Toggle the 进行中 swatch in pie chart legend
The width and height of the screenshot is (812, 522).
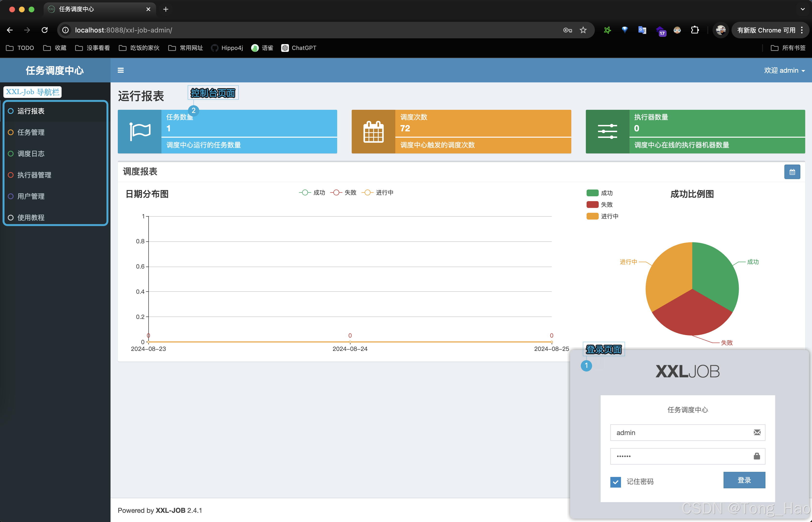click(592, 216)
